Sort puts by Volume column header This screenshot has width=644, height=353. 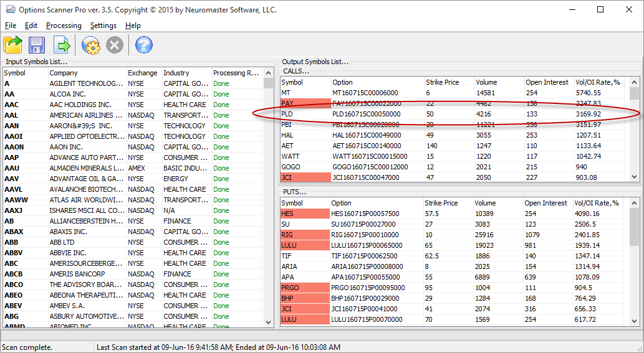(x=497, y=203)
